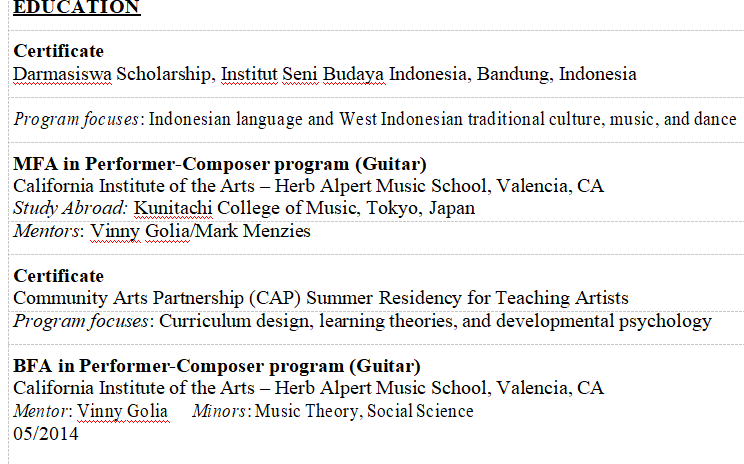Image resolution: width=744 pixels, height=464 pixels.
Task: Click the italic text 'Study Abroad:'
Action: coord(70,208)
